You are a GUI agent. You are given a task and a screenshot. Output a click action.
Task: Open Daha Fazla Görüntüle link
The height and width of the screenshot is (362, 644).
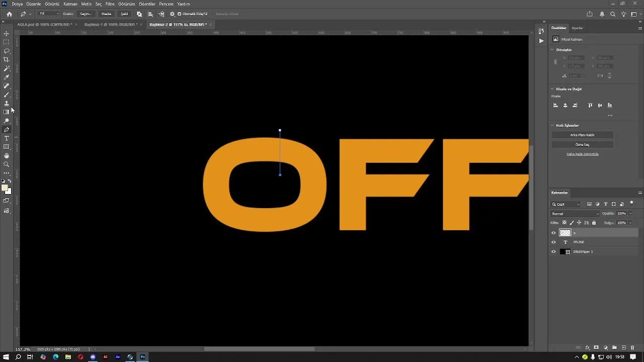click(583, 154)
